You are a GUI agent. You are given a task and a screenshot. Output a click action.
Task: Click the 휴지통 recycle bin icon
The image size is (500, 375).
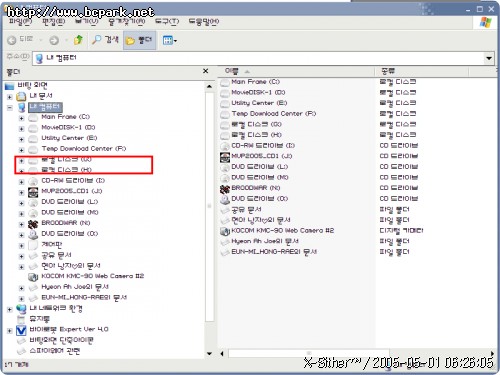[21, 320]
